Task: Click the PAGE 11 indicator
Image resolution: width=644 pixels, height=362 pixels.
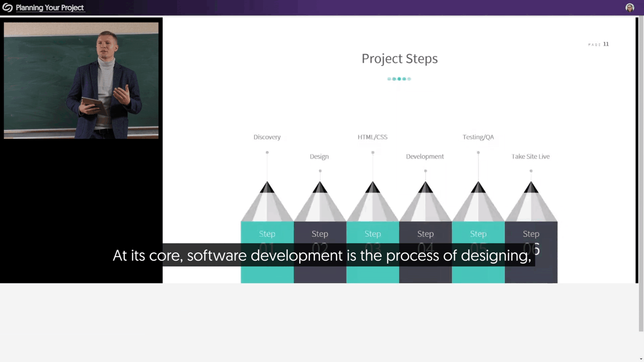Action: tap(598, 44)
